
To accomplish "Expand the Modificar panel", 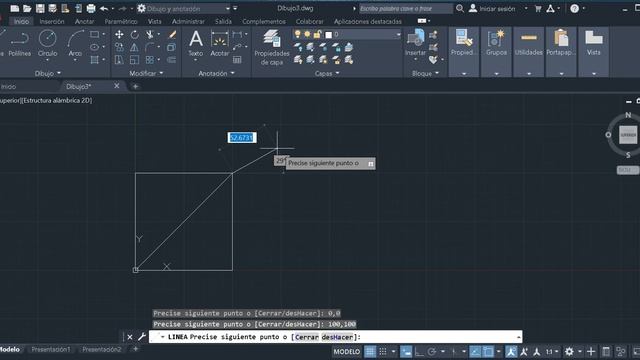I will (146, 73).
